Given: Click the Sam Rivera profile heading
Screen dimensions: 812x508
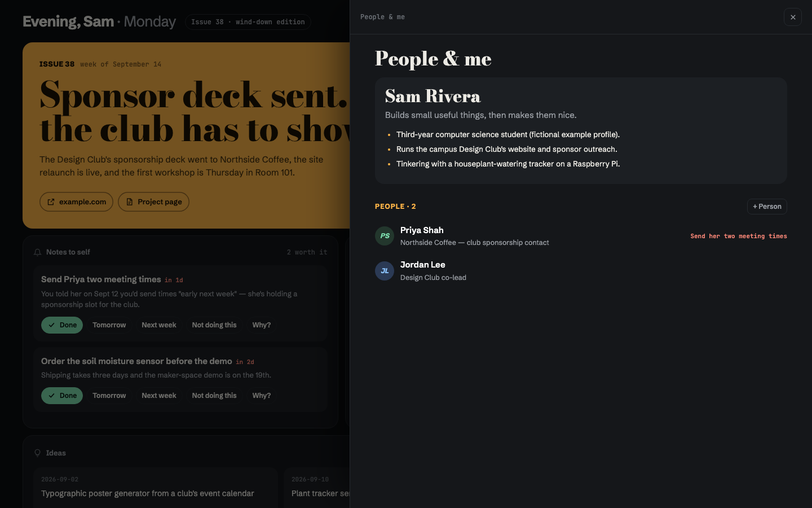Looking at the screenshot, I should point(433,97).
